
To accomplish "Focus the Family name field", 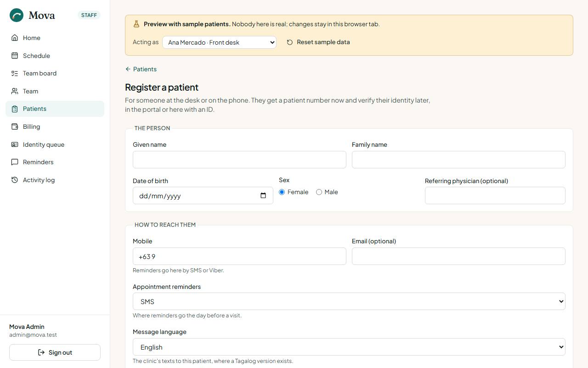I will (458, 160).
